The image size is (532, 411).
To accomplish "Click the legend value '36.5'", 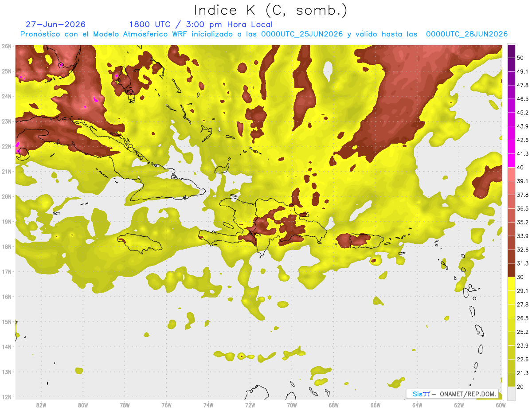I will 523,208.
